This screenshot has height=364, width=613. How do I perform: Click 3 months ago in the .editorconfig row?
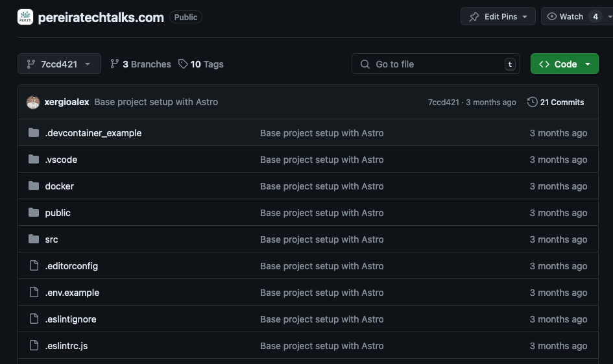coord(559,266)
